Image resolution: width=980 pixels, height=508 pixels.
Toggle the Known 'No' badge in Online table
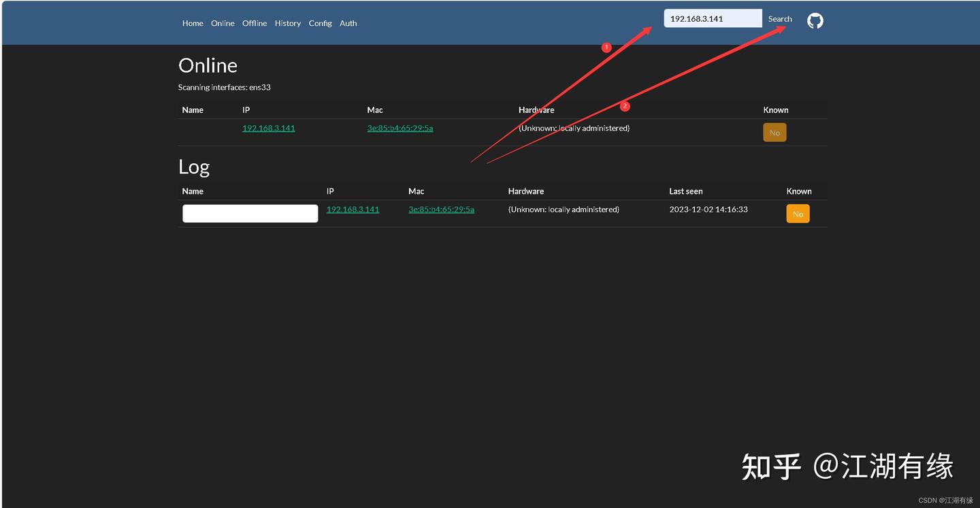pos(774,132)
